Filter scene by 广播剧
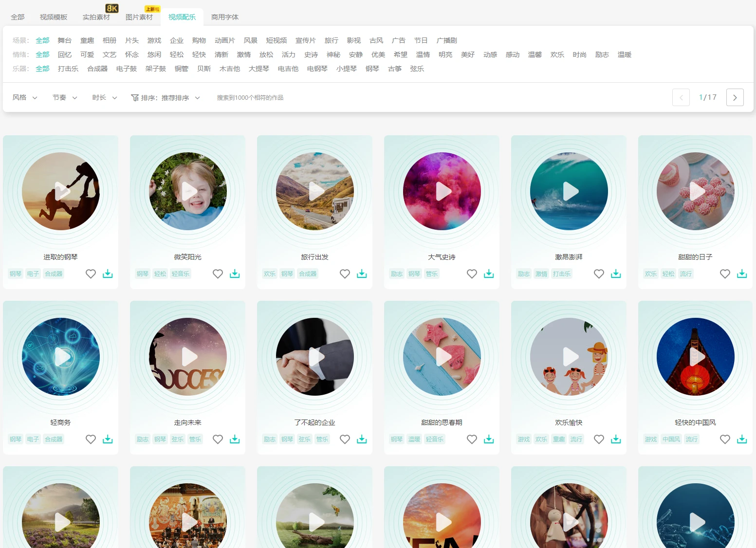This screenshot has height=548, width=756. click(x=447, y=40)
